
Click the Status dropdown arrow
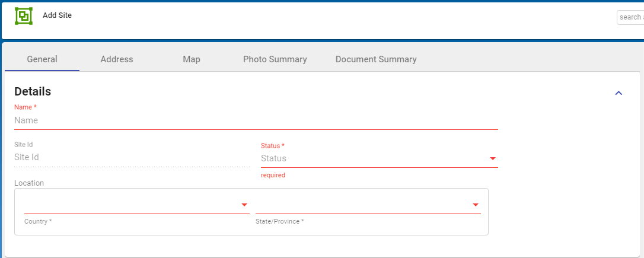492,159
